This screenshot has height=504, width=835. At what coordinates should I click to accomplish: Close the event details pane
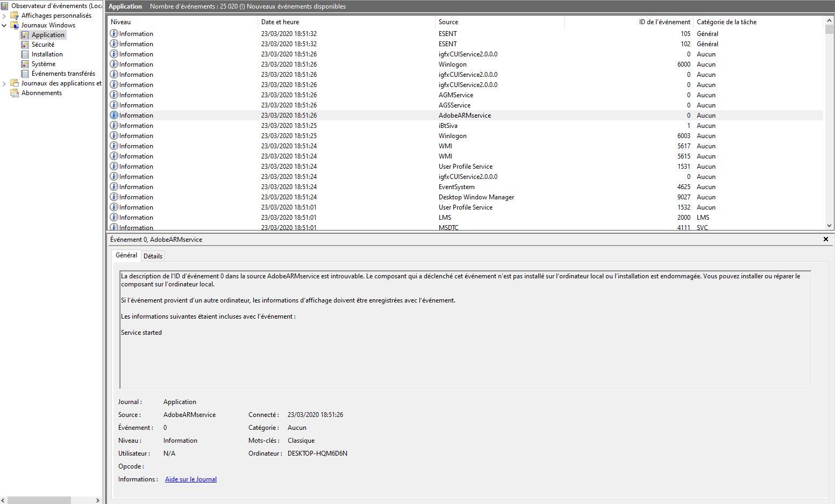tap(826, 239)
